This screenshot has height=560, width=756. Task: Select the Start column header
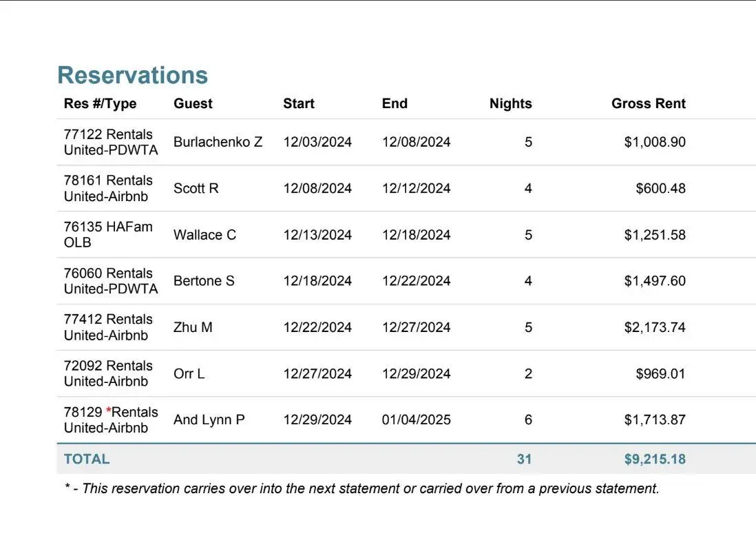[x=299, y=104]
